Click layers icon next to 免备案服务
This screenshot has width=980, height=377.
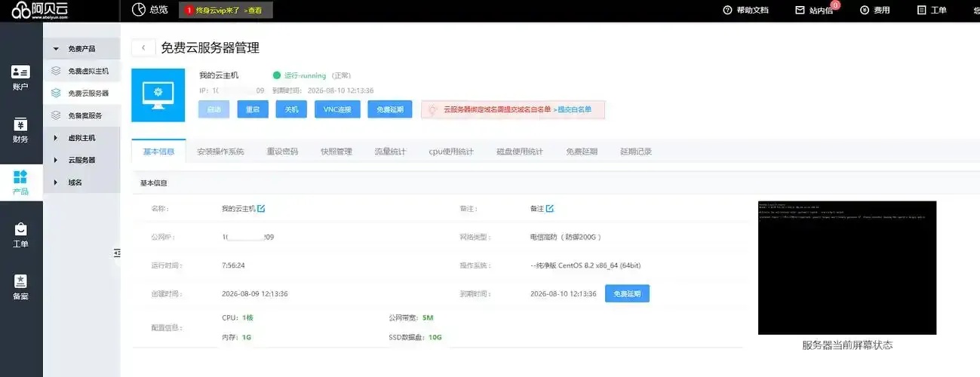pos(56,115)
